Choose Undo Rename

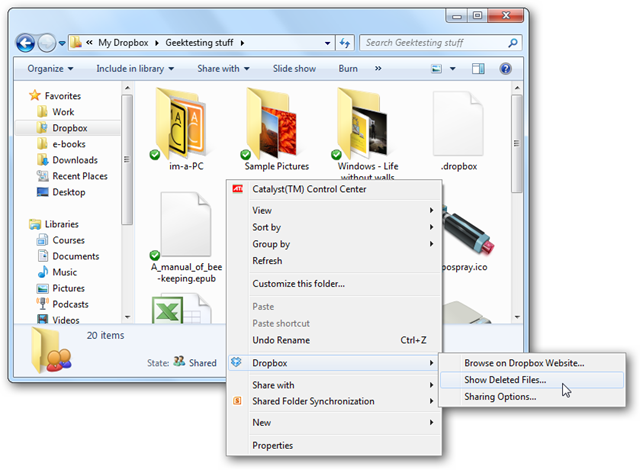334,340
